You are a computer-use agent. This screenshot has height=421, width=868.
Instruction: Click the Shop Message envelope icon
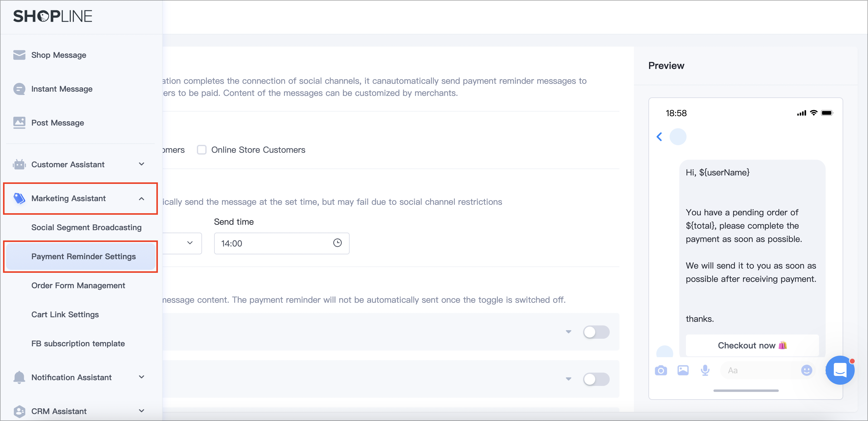(19, 55)
